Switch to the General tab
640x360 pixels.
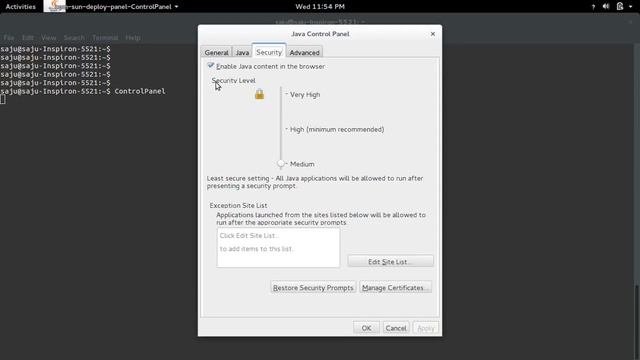coord(216,52)
